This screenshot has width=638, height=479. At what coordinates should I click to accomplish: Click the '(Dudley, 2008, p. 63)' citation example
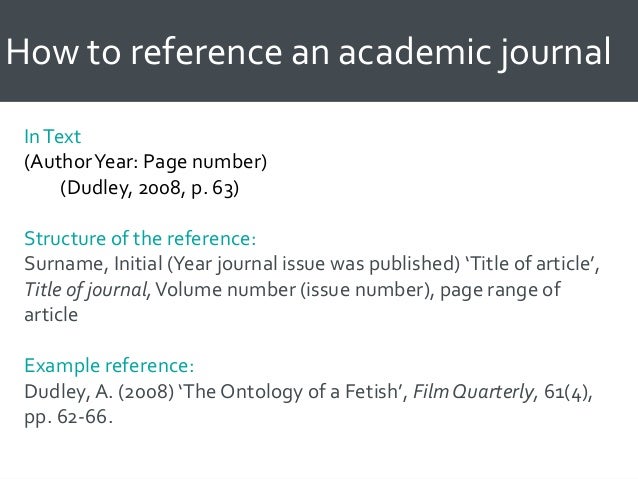[150, 186]
